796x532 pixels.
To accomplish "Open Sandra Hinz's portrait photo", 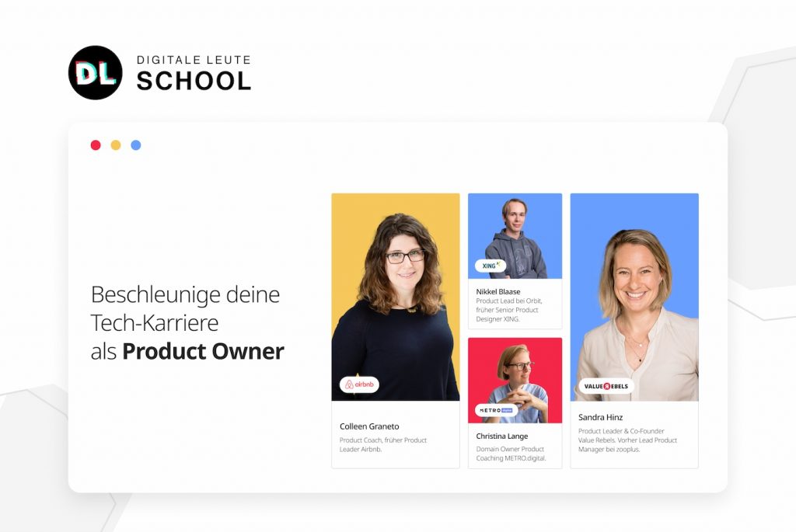I will [634, 297].
